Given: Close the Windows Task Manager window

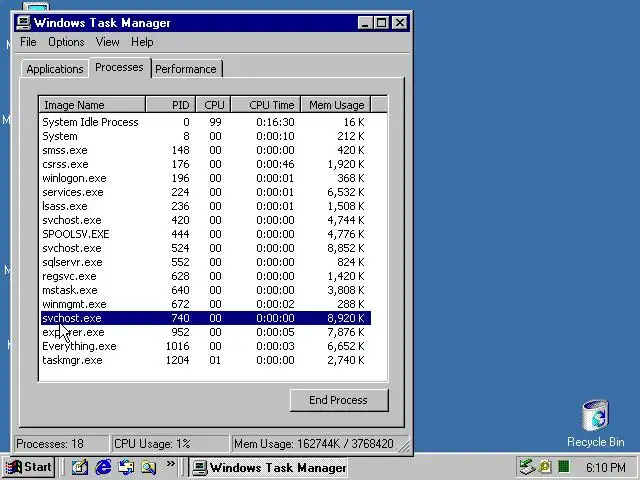Looking at the screenshot, I should click(x=400, y=22).
